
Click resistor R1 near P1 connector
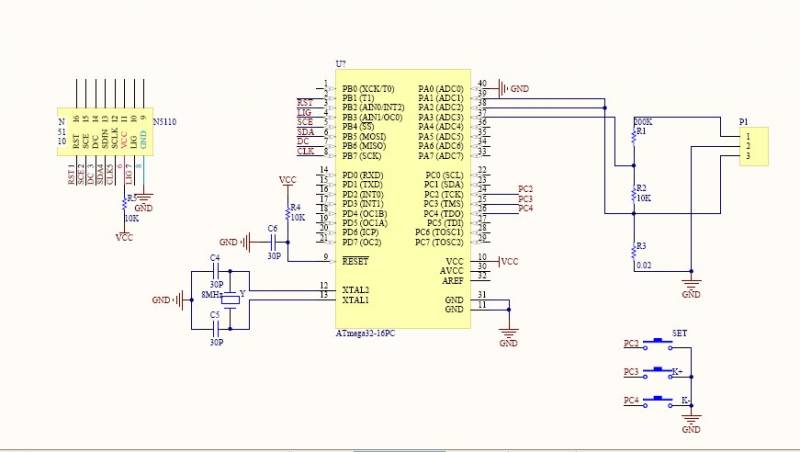pos(634,136)
